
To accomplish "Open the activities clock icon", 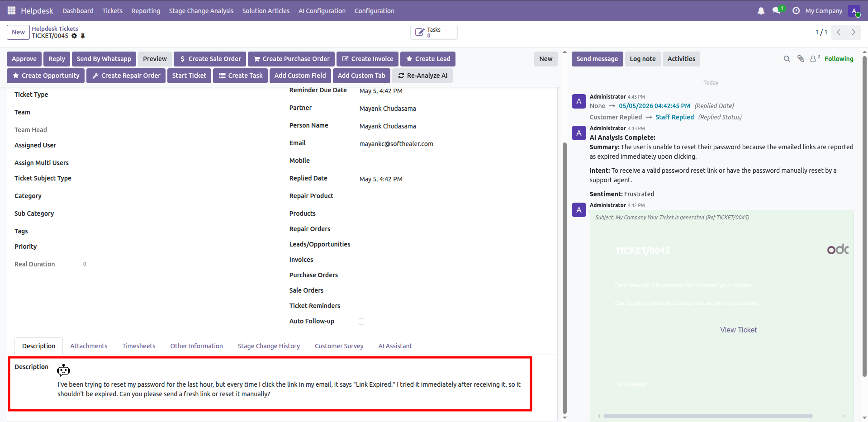I will coord(796,11).
